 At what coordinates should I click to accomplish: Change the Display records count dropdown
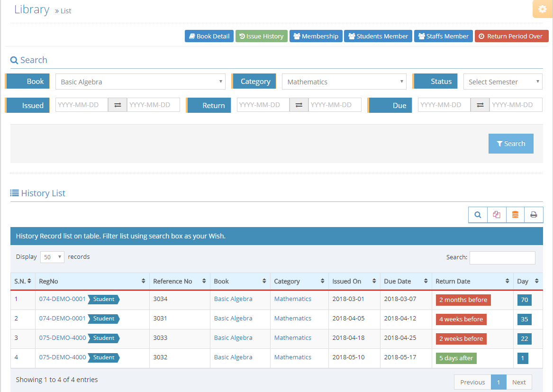(52, 257)
